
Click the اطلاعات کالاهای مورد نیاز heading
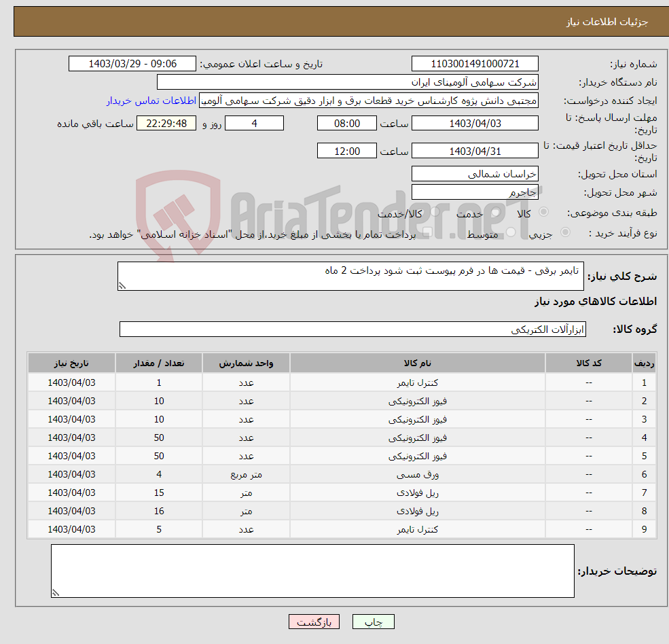(596, 302)
